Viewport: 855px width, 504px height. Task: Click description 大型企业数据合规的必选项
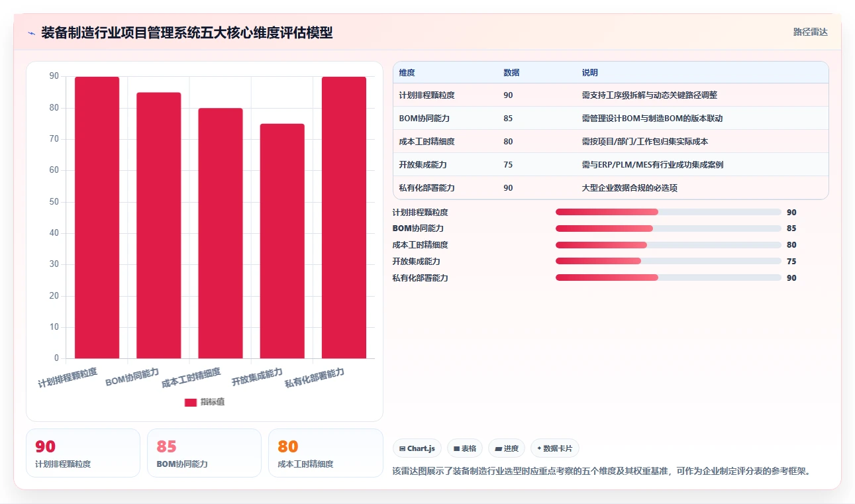[x=629, y=188]
